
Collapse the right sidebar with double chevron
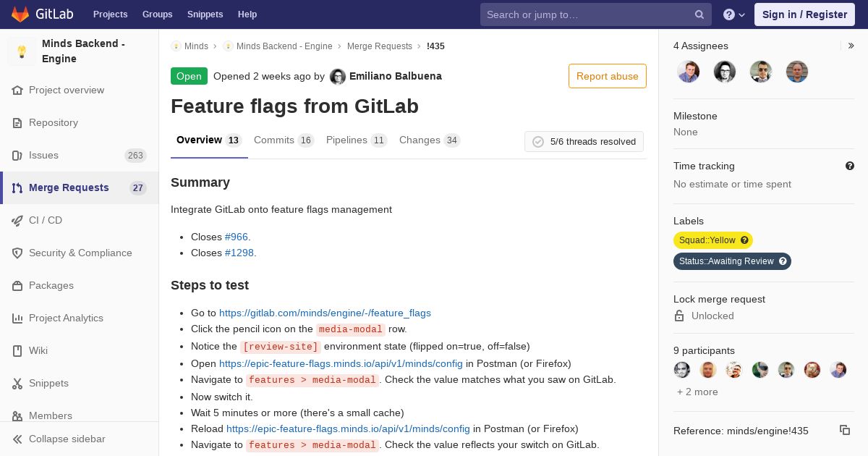tap(851, 46)
